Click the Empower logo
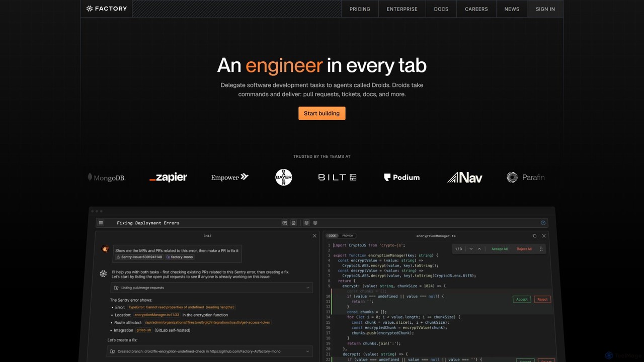Screen dimensions: 644x362 pos(230,177)
